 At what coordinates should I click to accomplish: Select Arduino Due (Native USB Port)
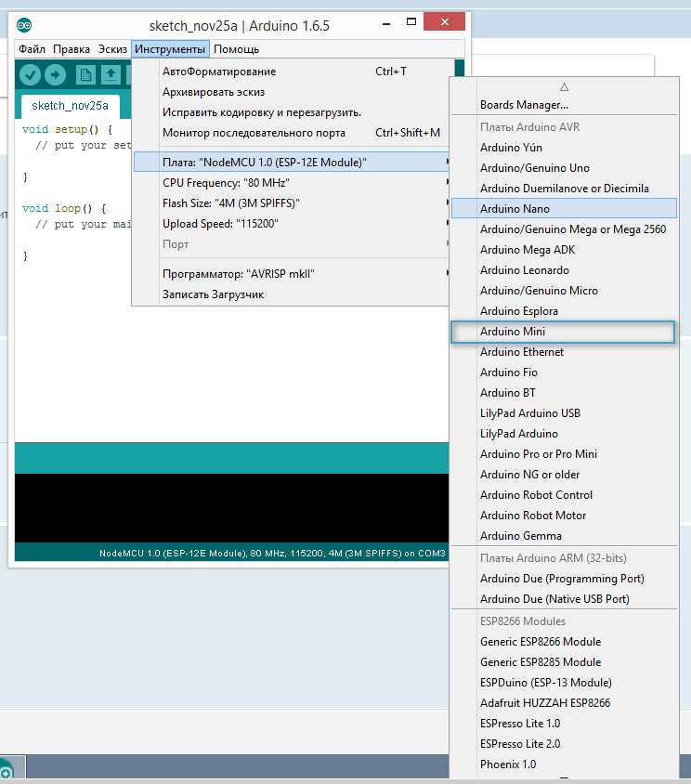[564, 599]
